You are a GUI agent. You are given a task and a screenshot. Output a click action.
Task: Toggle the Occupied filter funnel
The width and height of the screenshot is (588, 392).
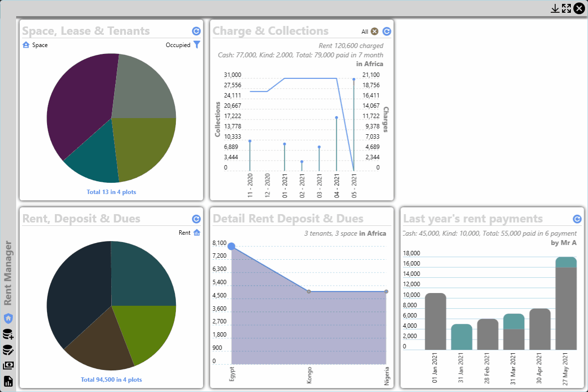click(197, 45)
